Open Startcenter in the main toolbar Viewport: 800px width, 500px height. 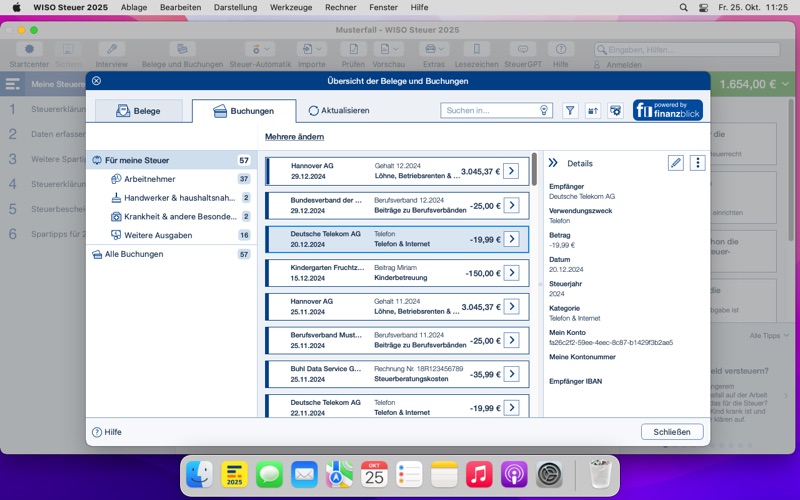[29, 55]
